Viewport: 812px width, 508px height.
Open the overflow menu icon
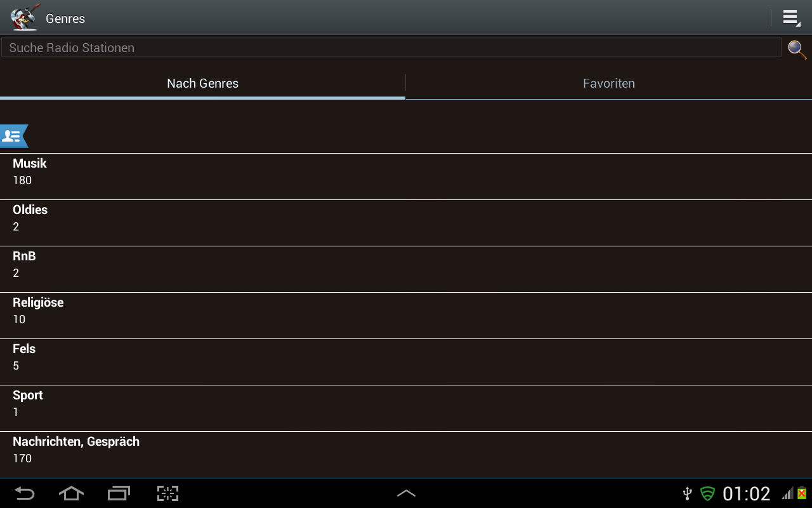(x=791, y=18)
